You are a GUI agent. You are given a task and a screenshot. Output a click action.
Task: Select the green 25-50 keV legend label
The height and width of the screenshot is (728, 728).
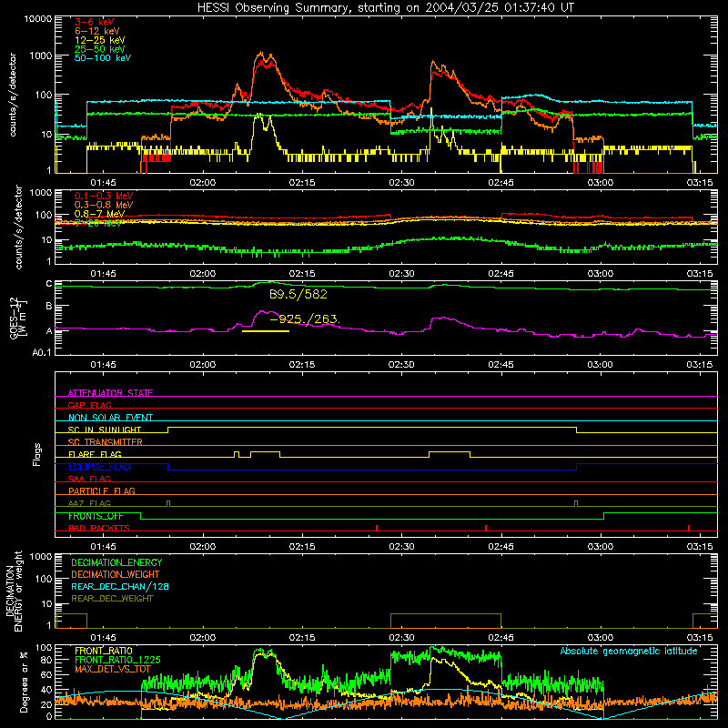(x=99, y=49)
